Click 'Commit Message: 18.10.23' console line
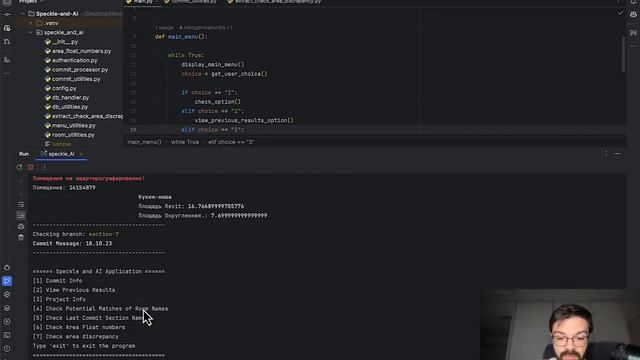The image size is (640, 360). coord(72,244)
